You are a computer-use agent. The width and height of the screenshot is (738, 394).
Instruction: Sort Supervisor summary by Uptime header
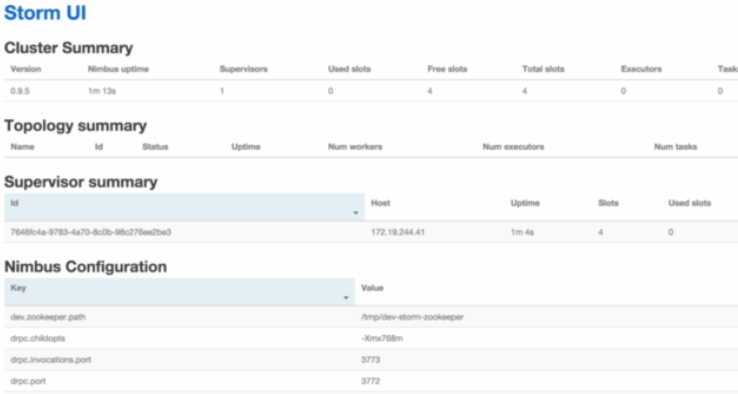pos(525,203)
